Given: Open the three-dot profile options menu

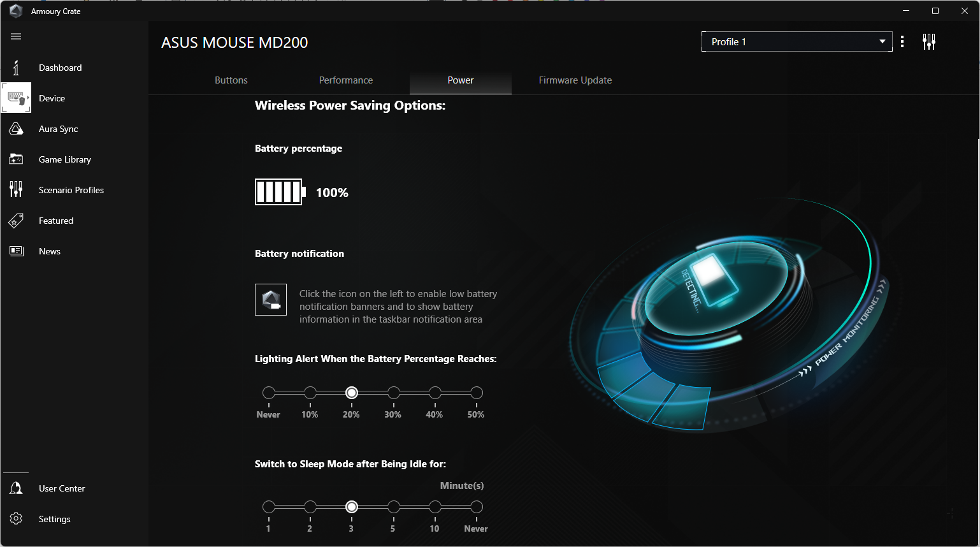Looking at the screenshot, I should (902, 42).
